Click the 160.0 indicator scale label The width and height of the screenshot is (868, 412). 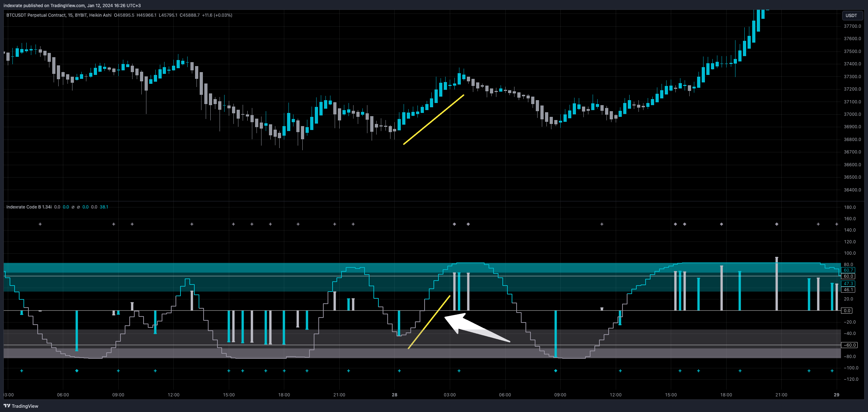point(850,219)
